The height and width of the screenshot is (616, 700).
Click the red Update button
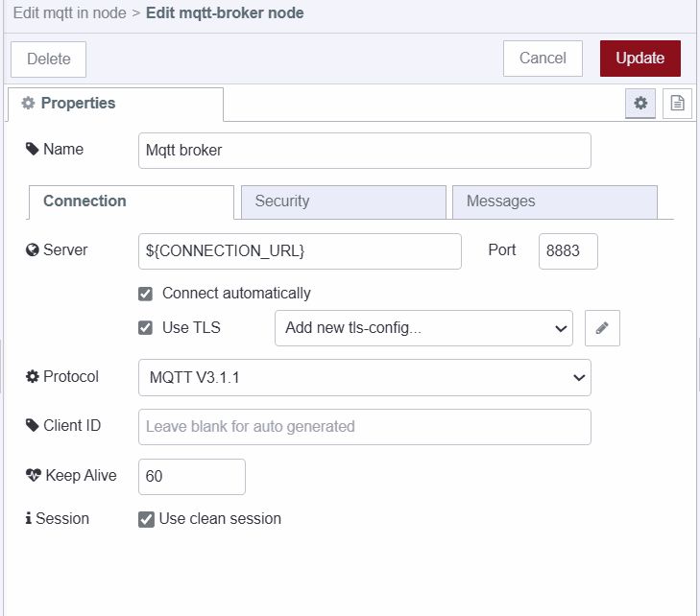pos(640,59)
